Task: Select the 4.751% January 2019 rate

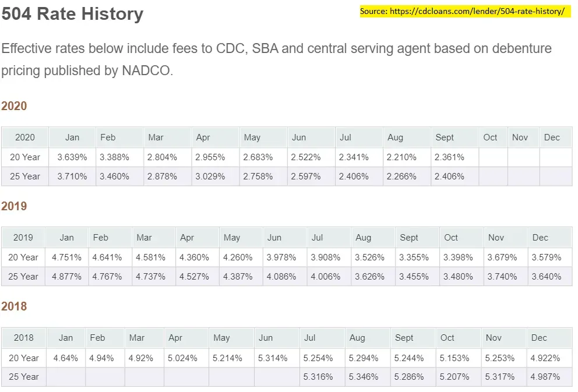Action: coord(66,257)
